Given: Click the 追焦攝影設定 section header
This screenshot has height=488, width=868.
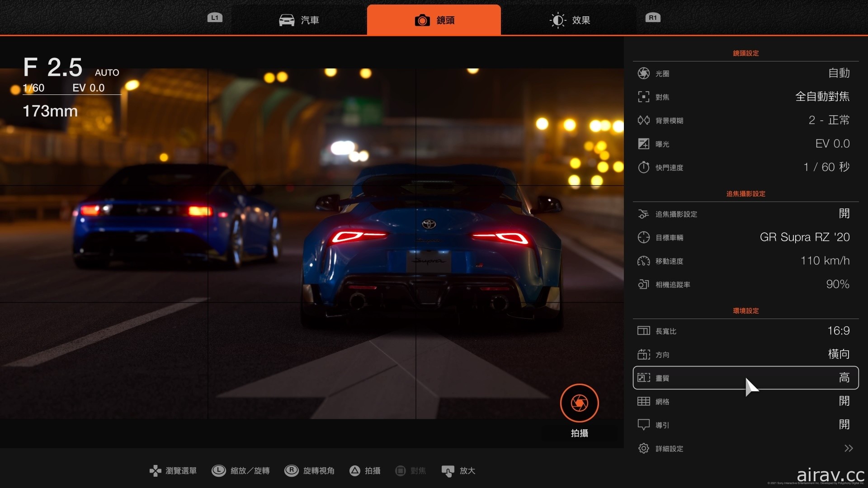Looking at the screenshot, I should point(745,194).
